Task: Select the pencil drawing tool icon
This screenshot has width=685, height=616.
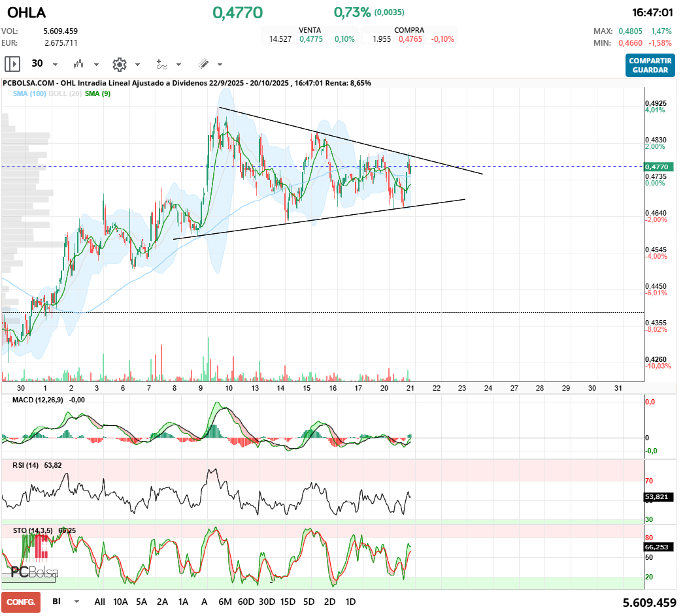Action: pyautogui.click(x=203, y=64)
